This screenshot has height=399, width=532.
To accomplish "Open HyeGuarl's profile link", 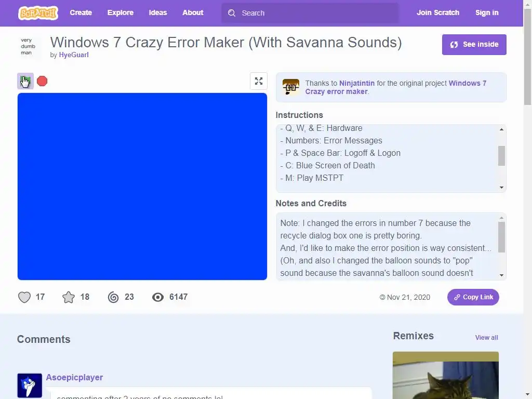I will click(74, 55).
